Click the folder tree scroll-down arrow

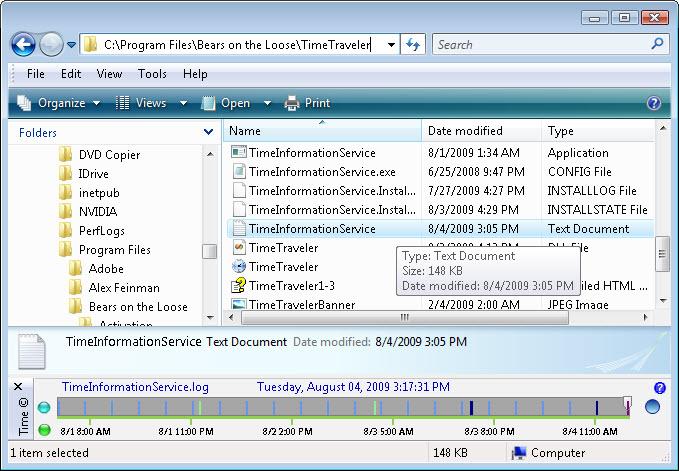210,317
